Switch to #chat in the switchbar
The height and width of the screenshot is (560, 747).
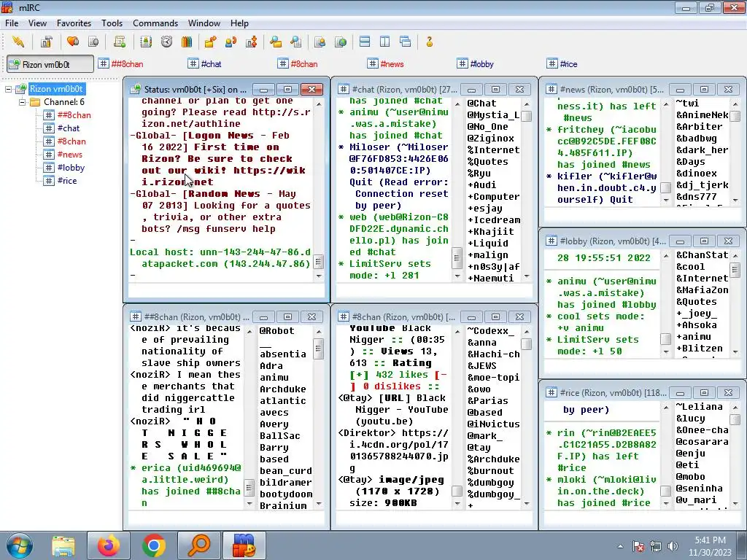[x=205, y=64]
